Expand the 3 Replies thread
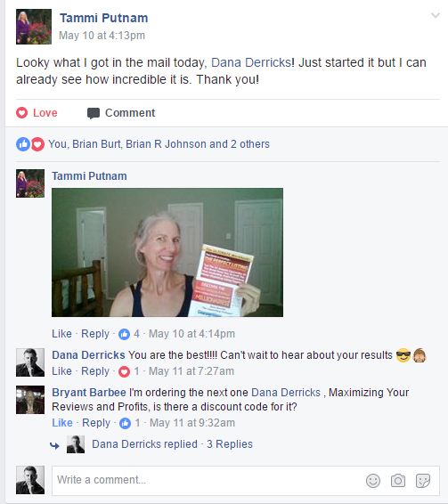The height and width of the screenshot is (504, 448). pos(230,444)
